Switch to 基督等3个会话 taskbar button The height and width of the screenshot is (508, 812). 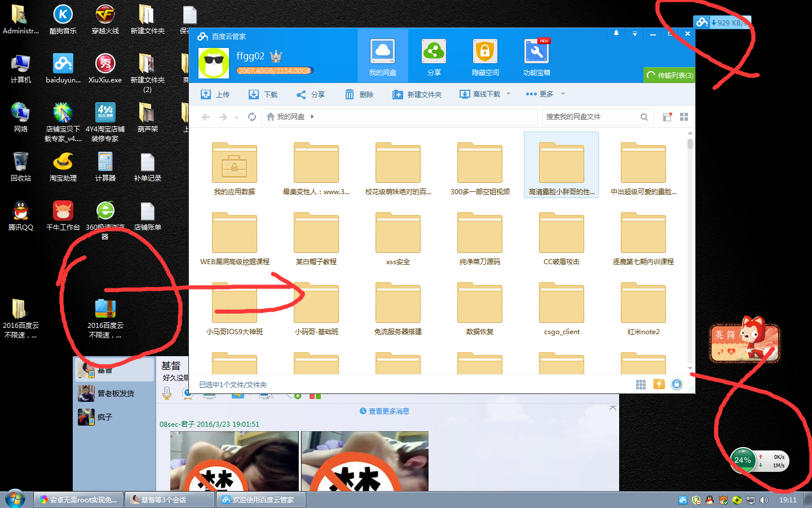[x=169, y=500]
